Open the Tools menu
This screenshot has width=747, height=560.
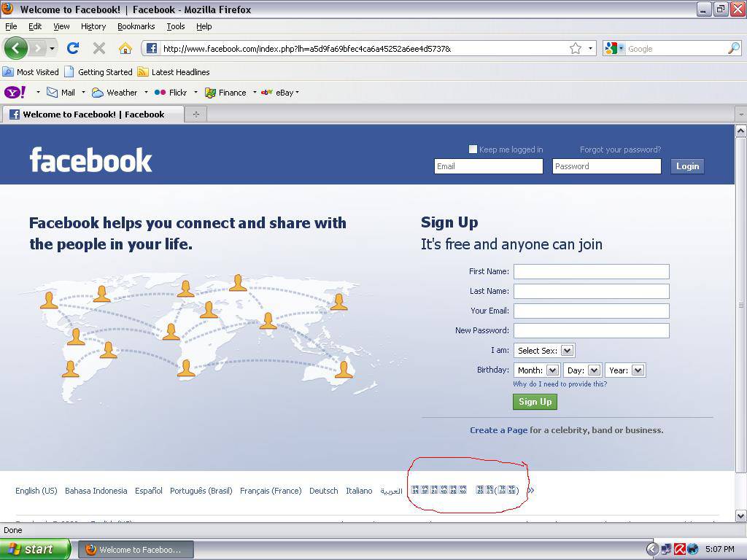[x=175, y=26]
